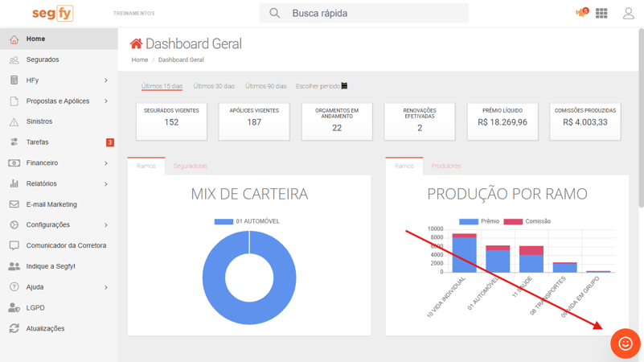The image size is (644, 362).
Task: Expand the HFy sidebar menu
Action: coord(105,80)
